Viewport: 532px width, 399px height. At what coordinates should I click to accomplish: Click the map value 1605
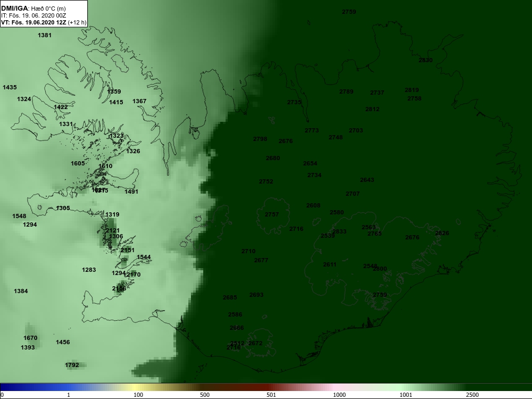coord(78,163)
